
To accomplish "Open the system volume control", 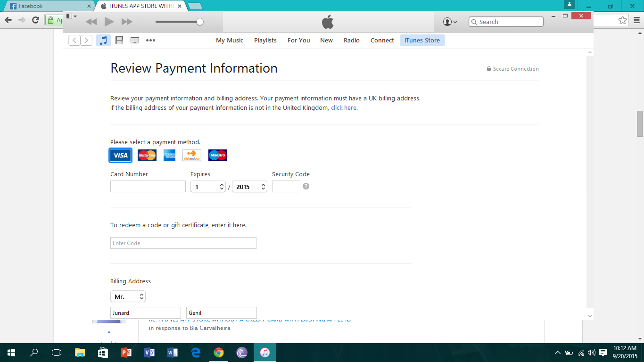I will pos(591,353).
